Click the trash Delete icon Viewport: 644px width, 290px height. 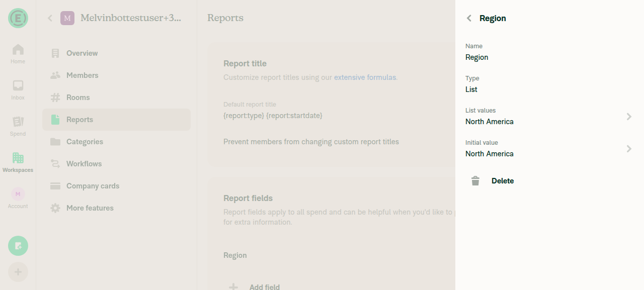click(475, 181)
